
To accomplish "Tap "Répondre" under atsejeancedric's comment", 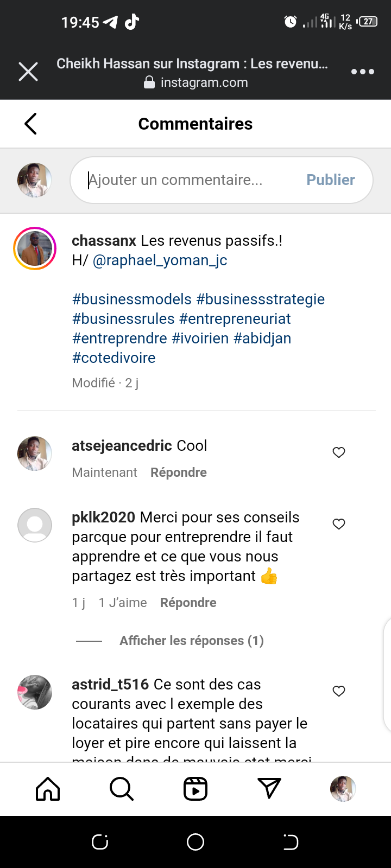I will [178, 473].
